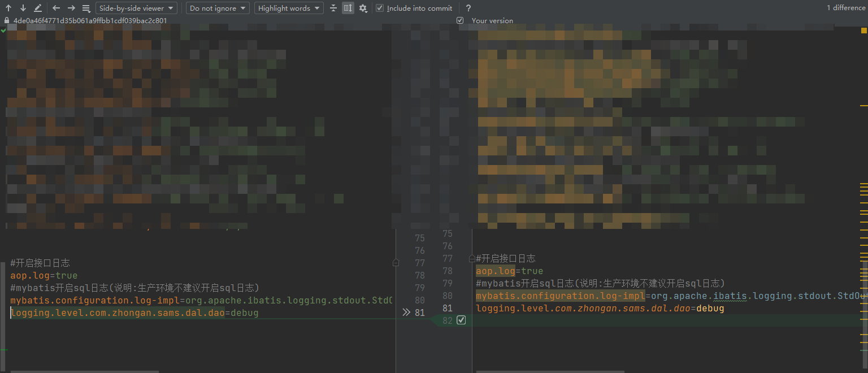Toggle Include into commit checkbox
This screenshot has height=373, width=868.
pyautogui.click(x=380, y=8)
